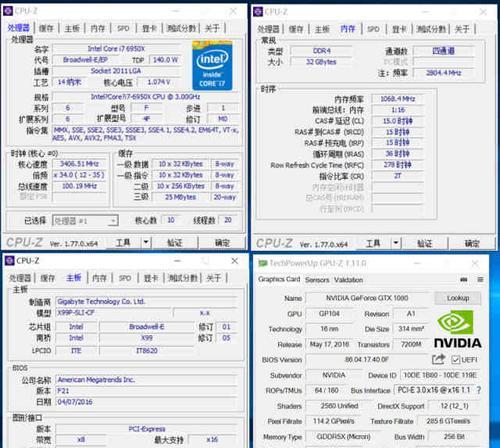The image size is (500, 448).
Task: Click the 确定 button in memory window
Action: click(472, 243)
